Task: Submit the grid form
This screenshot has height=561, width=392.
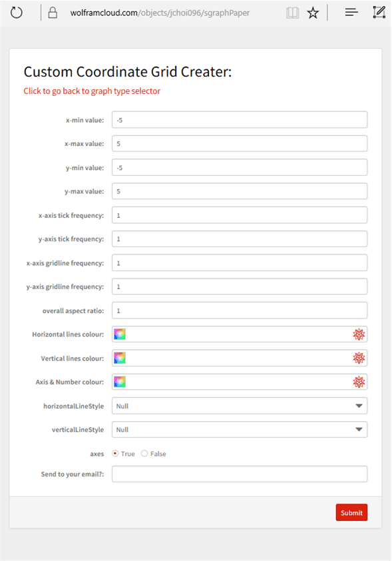Action: (351, 513)
